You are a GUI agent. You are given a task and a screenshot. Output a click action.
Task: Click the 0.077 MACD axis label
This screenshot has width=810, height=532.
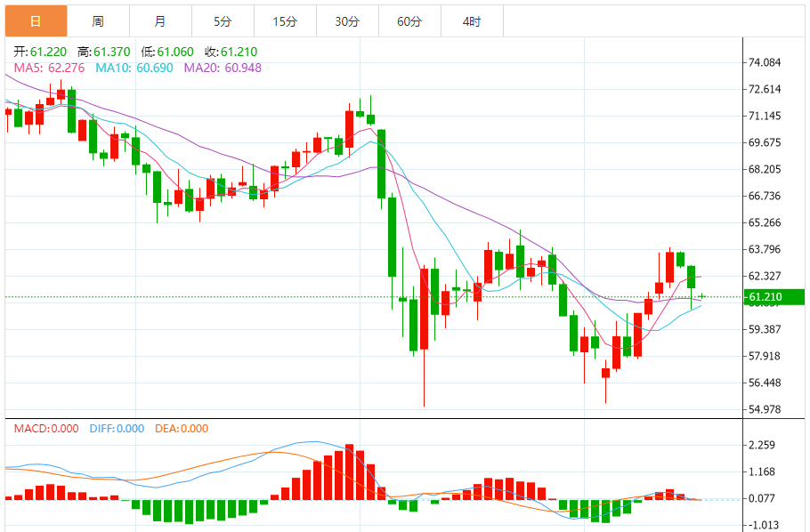(x=762, y=498)
